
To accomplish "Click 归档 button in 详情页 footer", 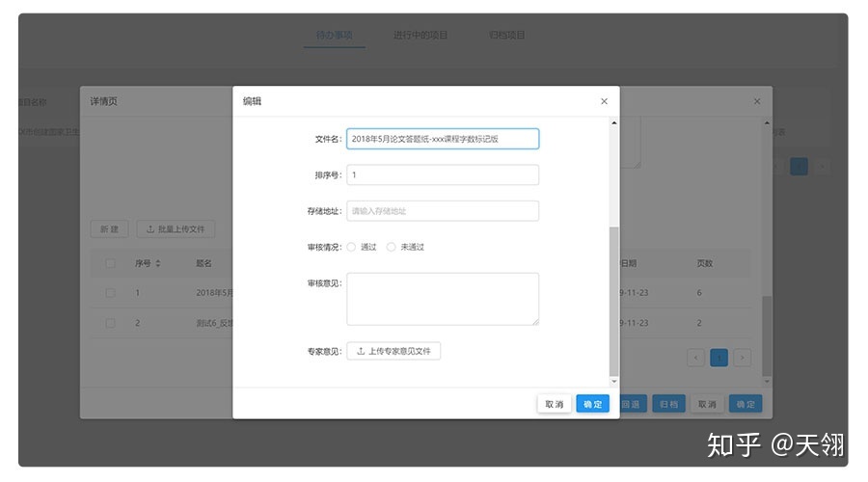I will [x=668, y=404].
